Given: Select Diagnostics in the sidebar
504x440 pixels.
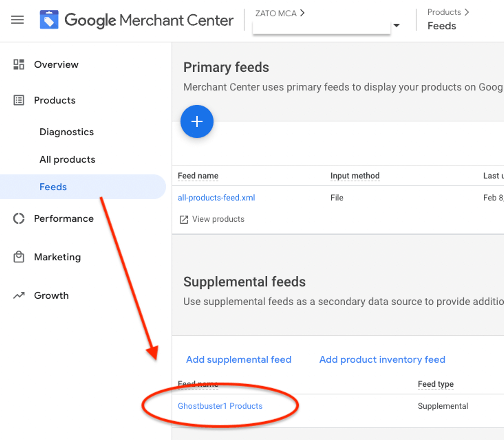Looking at the screenshot, I should pyautogui.click(x=67, y=132).
